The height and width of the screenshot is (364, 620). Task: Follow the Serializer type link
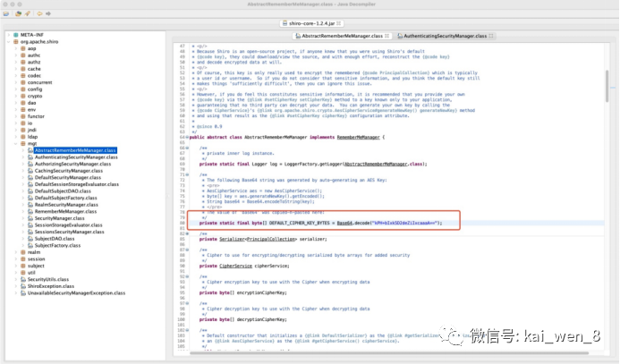232,239
